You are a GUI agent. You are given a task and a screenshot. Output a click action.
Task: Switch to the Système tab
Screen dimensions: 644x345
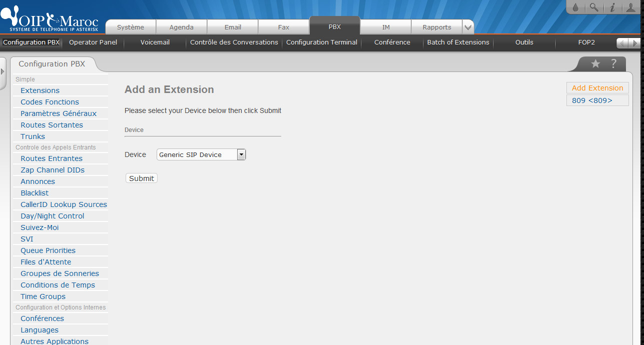point(131,27)
